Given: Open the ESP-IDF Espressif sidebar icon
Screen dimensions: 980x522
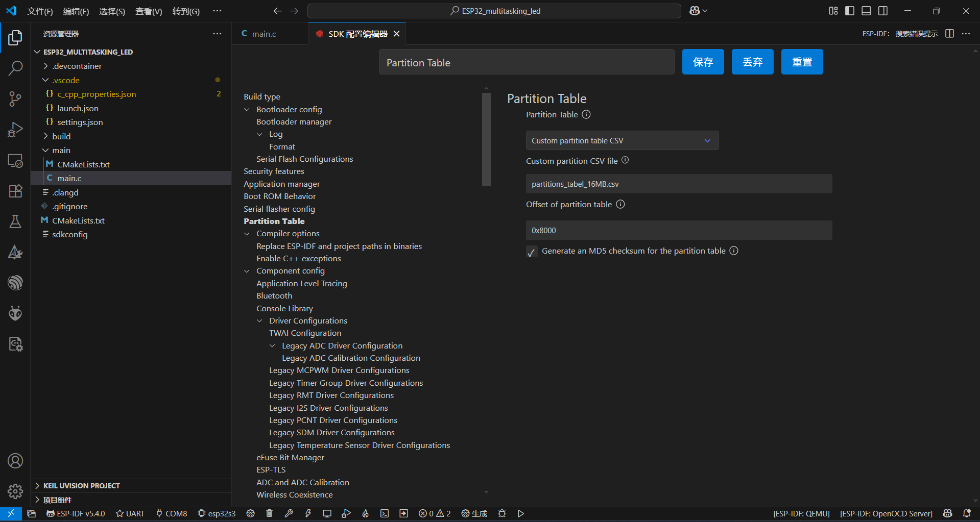Looking at the screenshot, I should (15, 283).
